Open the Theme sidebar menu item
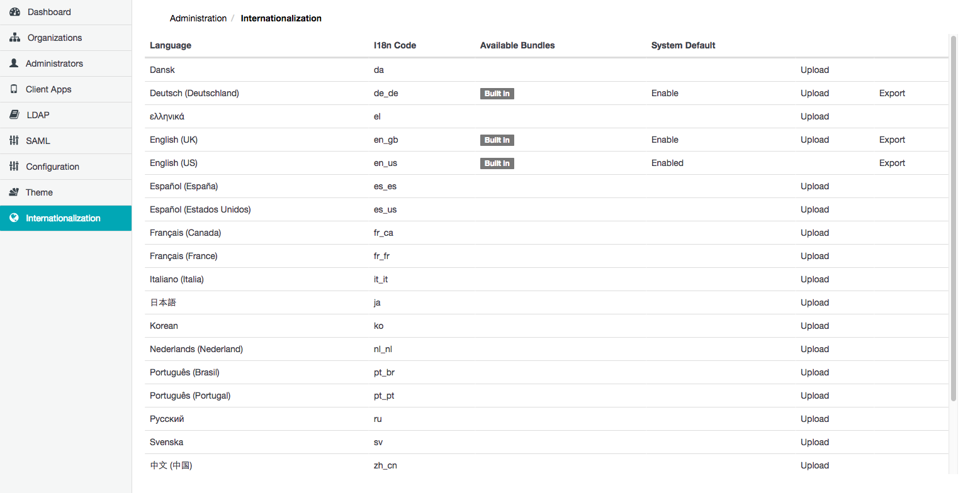Screen dimensions: 980x493 click(x=39, y=192)
